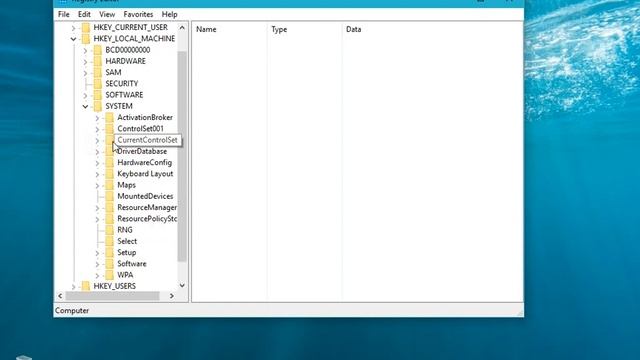Click the Select folder icon

click(x=109, y=241)
